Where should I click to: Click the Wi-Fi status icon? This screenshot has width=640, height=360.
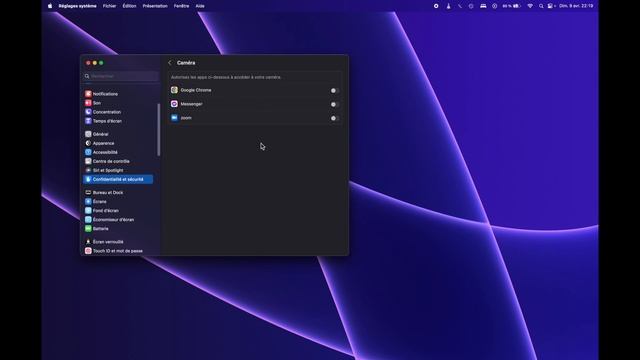coord(530,6)
